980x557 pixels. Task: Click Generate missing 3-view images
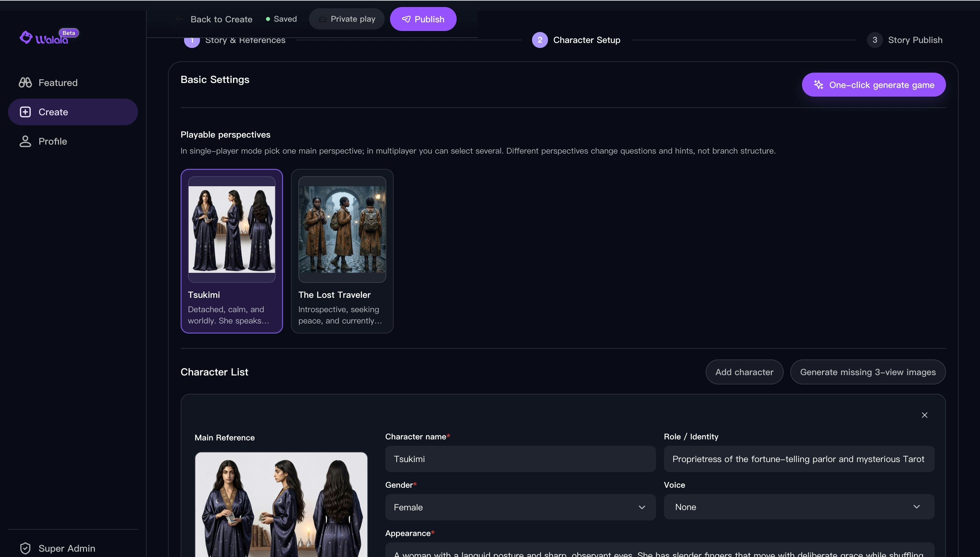(867, 372)
